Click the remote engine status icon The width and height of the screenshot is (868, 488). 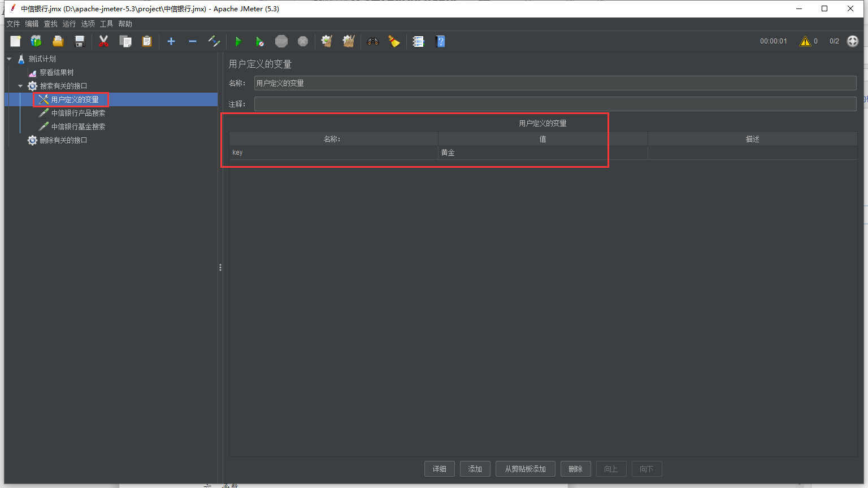coord(853,41)
